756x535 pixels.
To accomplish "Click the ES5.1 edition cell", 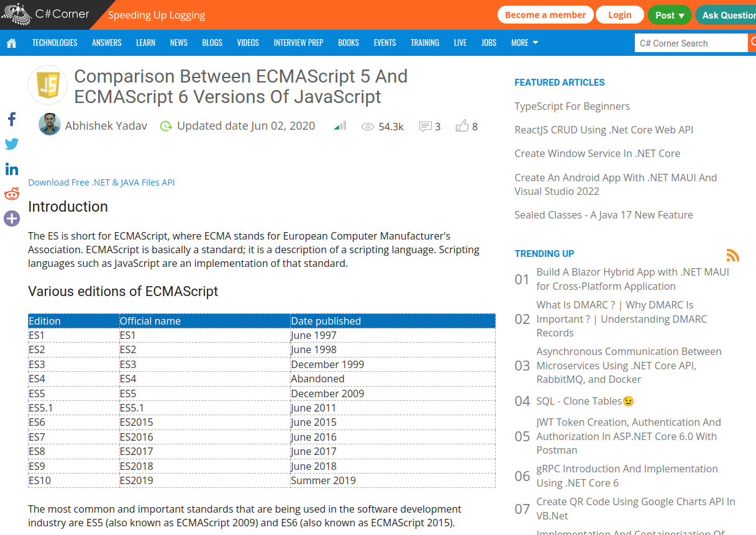I will click(73, 408).
